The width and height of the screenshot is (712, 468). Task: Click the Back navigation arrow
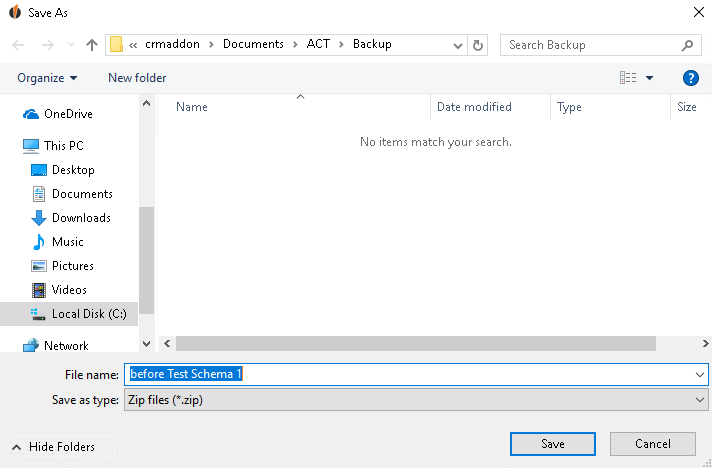tap(18, 45)
